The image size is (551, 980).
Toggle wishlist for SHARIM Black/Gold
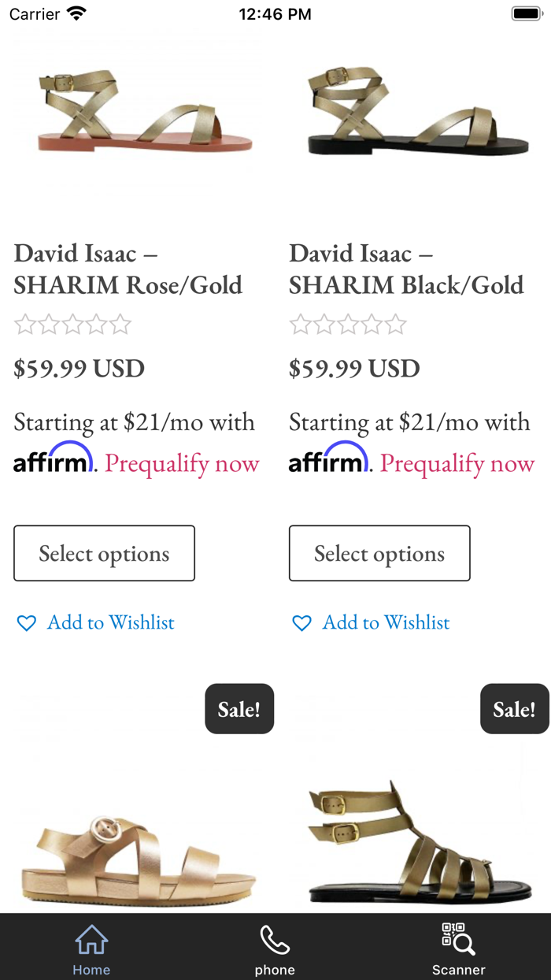(370, 622)
